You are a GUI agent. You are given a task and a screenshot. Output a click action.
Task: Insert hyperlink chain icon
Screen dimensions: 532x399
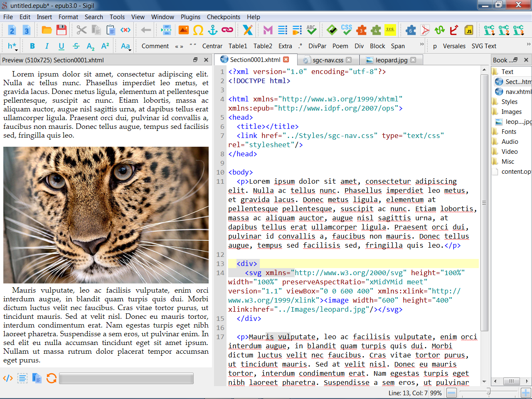point(227,30)
